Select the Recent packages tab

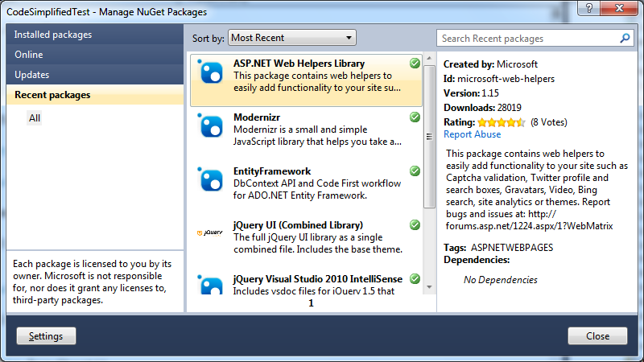click(x=95, y=95)
